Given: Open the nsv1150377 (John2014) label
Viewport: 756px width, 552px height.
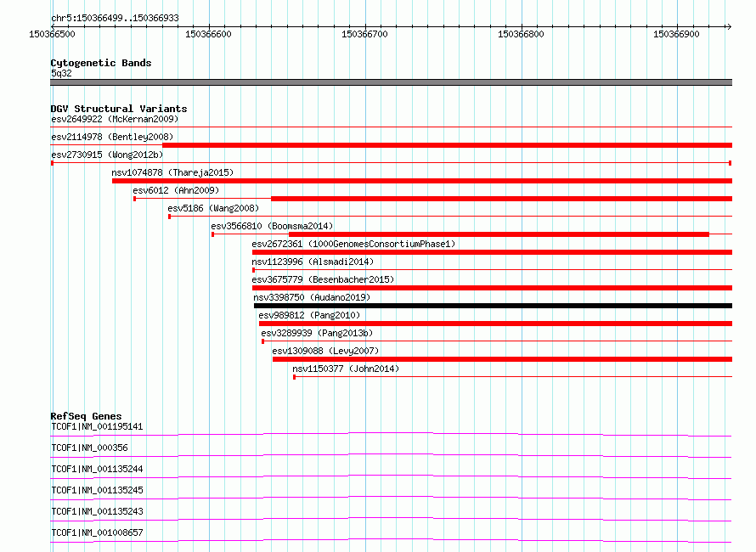Looking at the screenshot, I should (346, 369).
